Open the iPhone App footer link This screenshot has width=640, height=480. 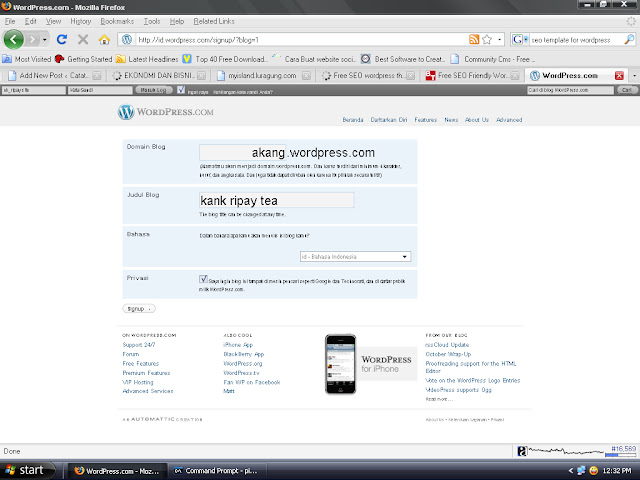click(238, 345)
